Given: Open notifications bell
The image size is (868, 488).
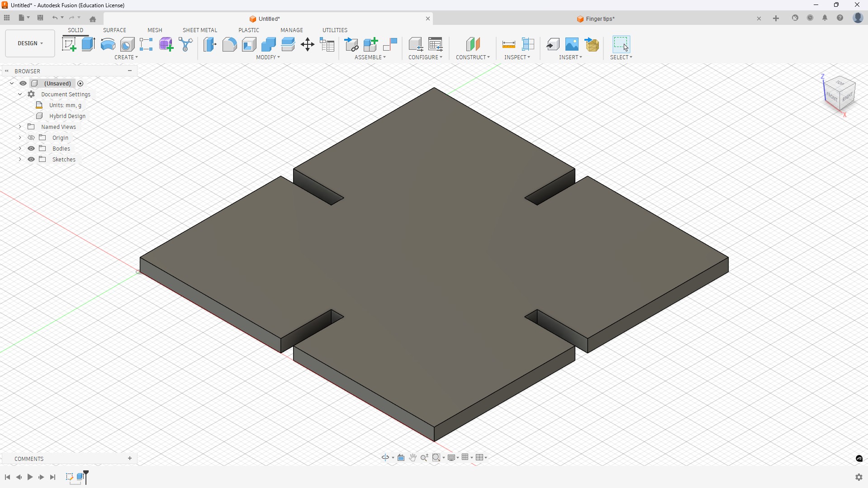Looking at the screenshot, I should [825, 18].
